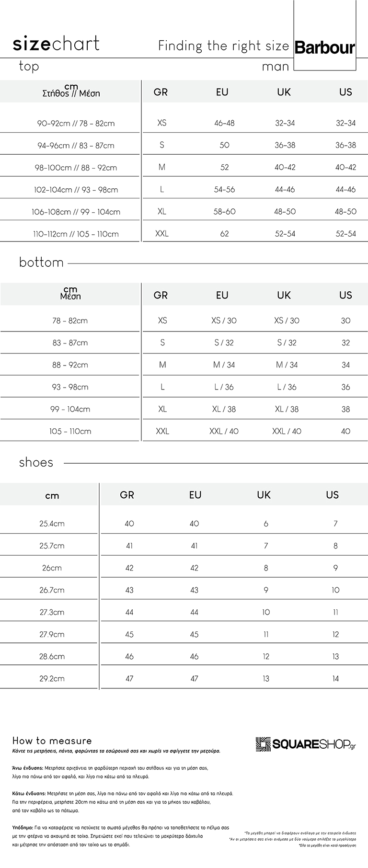Click EU header in top table
The width and height of the screenshot is (368, 868).
222,92
